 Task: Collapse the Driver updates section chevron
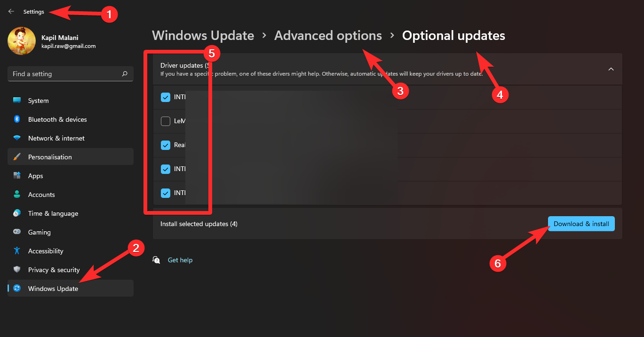[x=611, y=69]
